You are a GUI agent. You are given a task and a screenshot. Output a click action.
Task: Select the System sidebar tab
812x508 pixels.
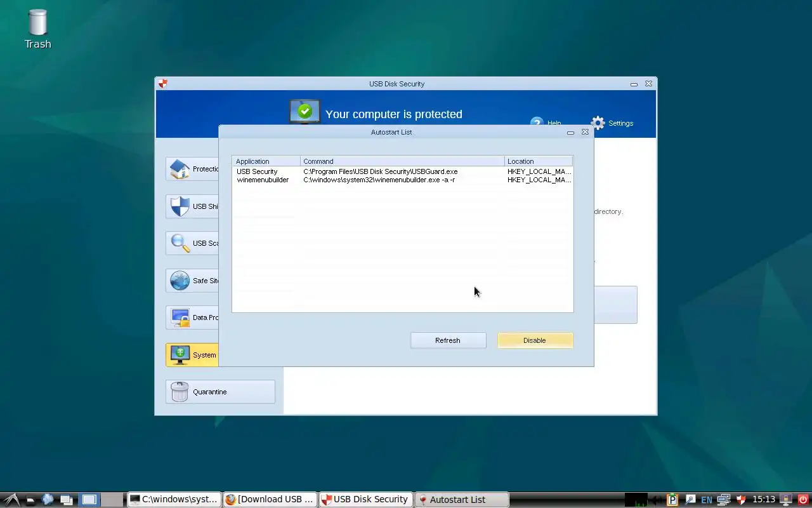coord(192,355)
